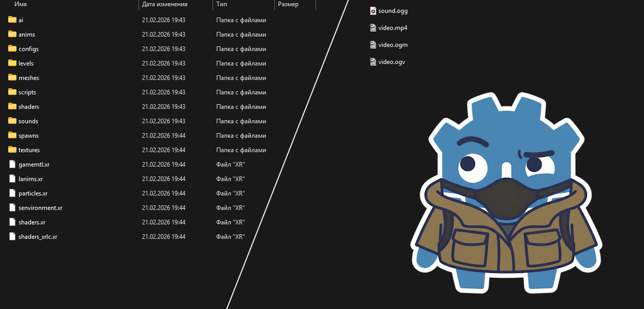Screen dimensions: 644x309
Task: Click the shaders.xr file icon
Action: 13,222
